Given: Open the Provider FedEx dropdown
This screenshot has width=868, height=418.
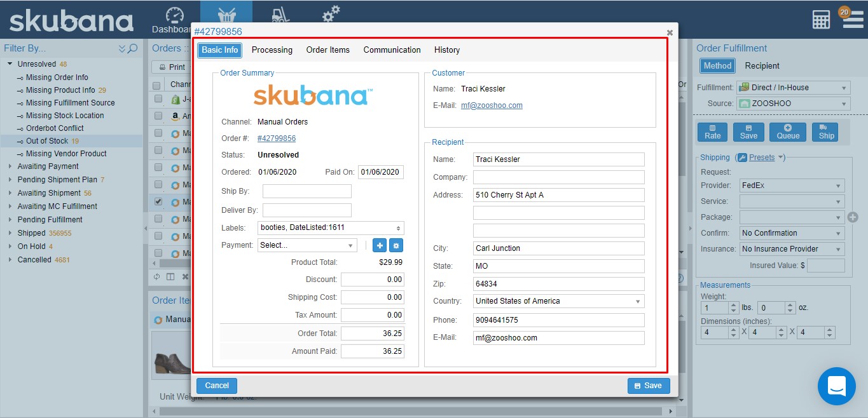Looking at the screenshot, I should (x=792, y=186).
